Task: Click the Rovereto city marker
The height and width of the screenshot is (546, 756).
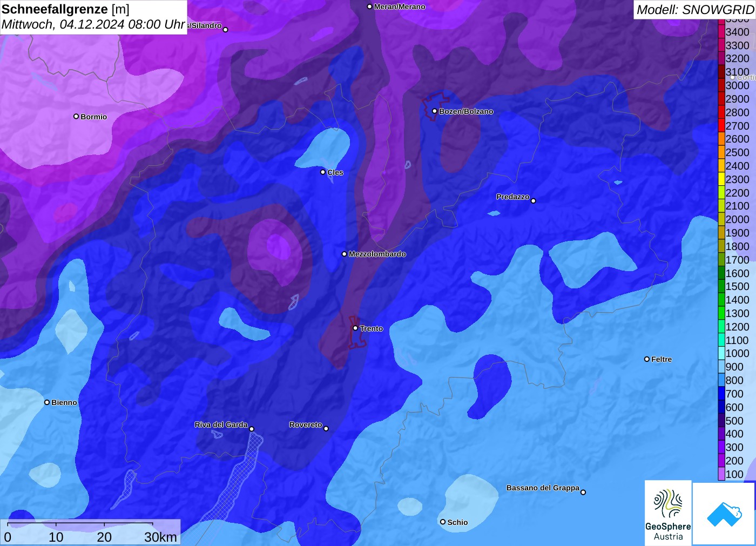Action: [x=326, y=428]
